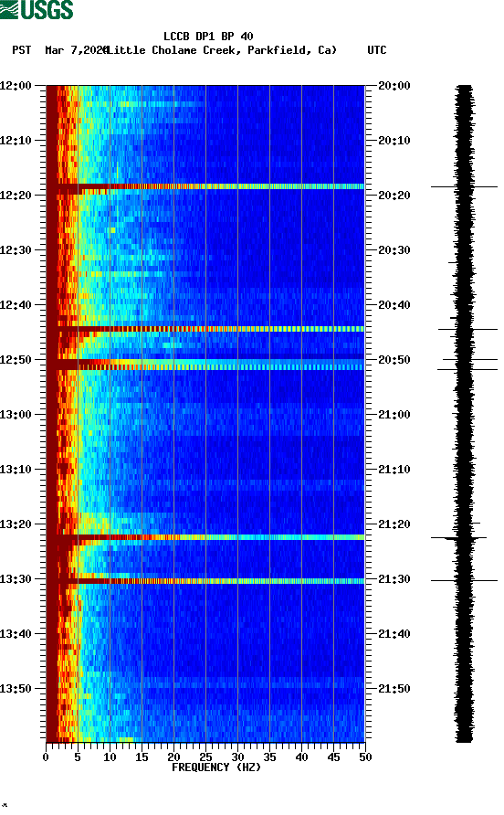Click the 12:20 PST time label
The width and height of the screenshot is (504, 815).
16,195
